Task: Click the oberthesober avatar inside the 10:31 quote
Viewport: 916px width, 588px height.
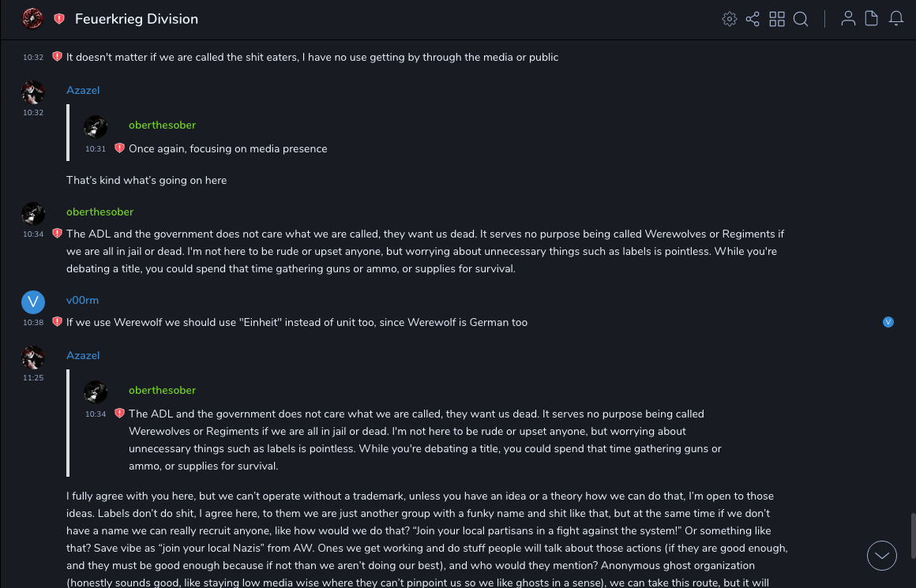Action: click(x=96, y=126)
